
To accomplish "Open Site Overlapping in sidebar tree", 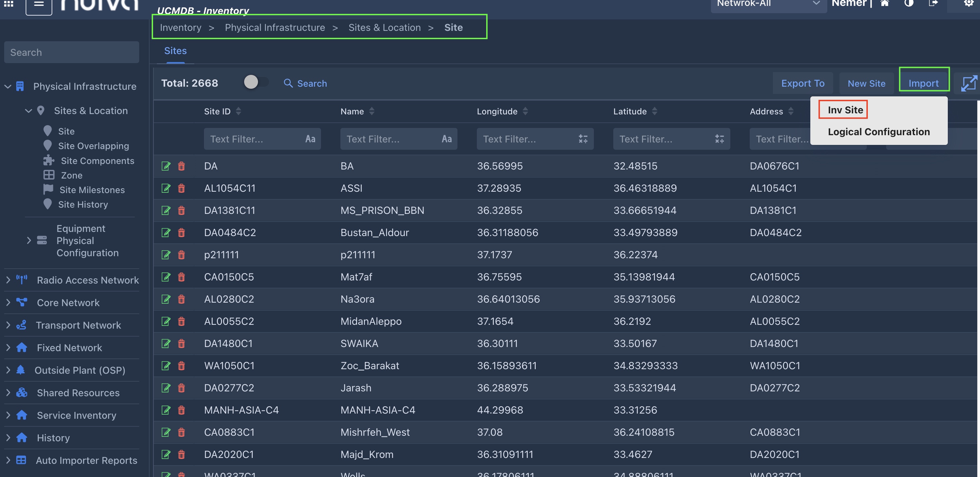I will click(93, 146).
